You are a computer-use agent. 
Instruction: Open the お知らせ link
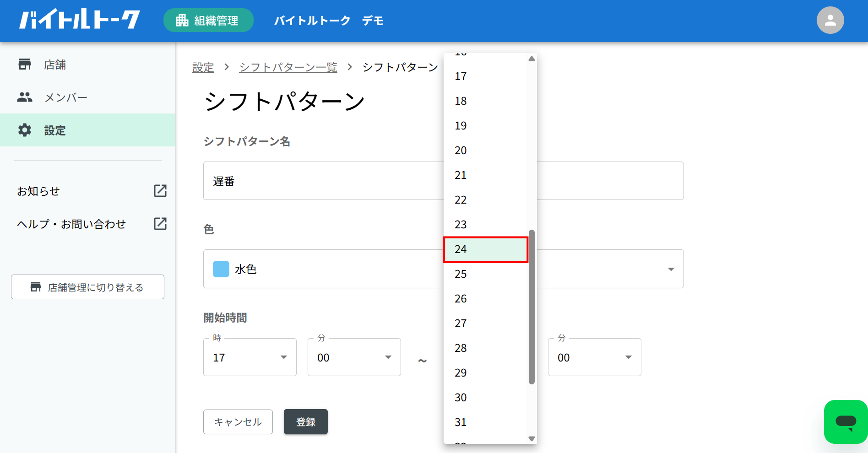(38, 191)
